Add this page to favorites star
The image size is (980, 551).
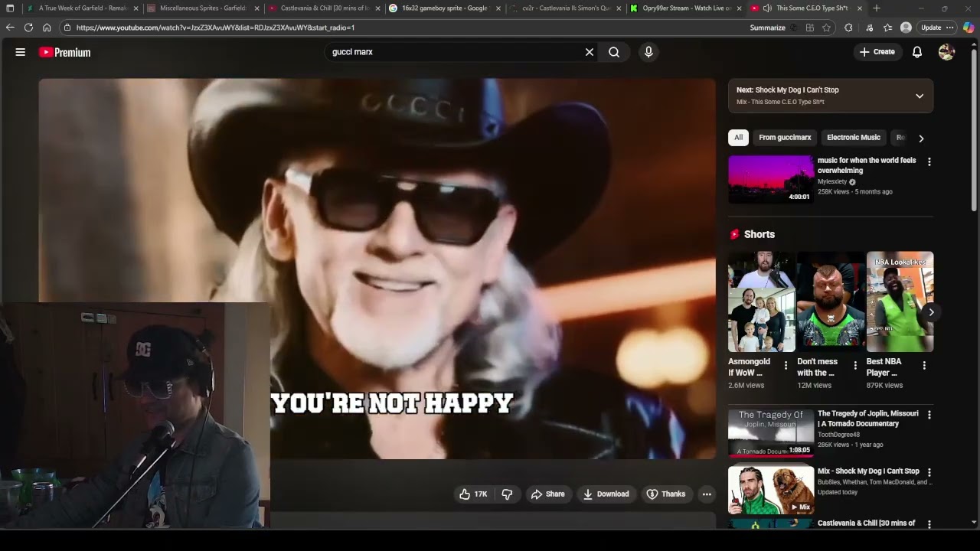(826, 28)
